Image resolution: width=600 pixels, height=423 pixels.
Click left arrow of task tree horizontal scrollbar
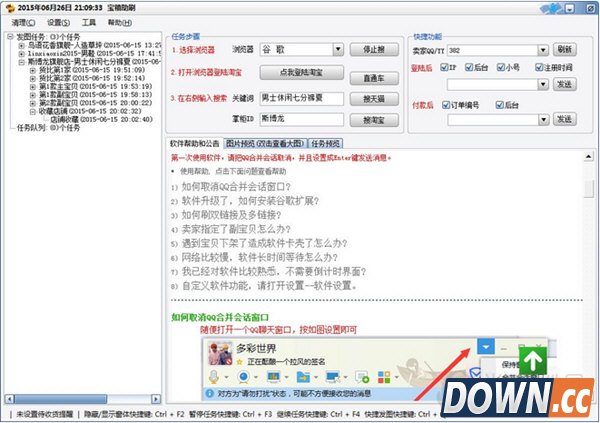pos(10,399)
